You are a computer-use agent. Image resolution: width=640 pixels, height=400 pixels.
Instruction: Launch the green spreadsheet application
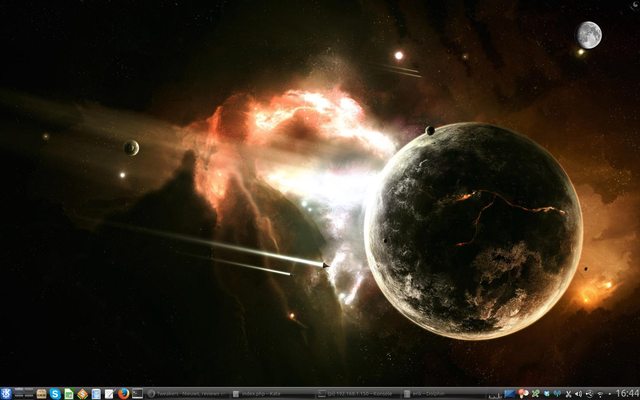click(x=69, y=393)
